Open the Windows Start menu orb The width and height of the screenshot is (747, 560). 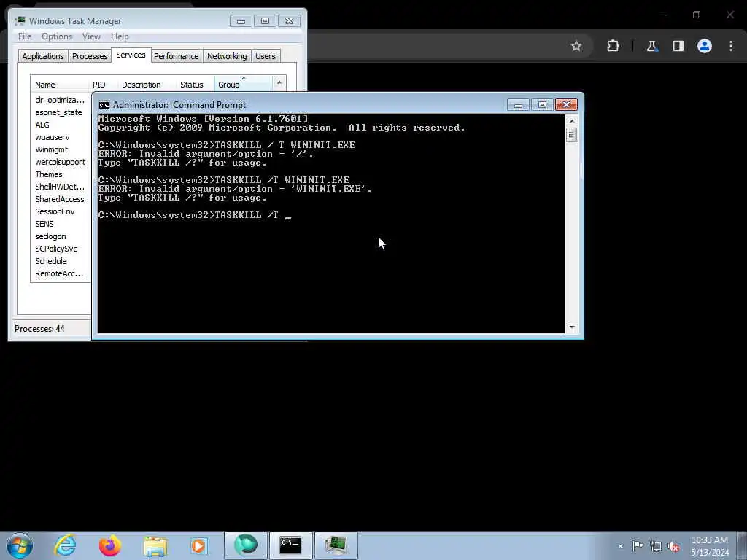coord(20,545)
